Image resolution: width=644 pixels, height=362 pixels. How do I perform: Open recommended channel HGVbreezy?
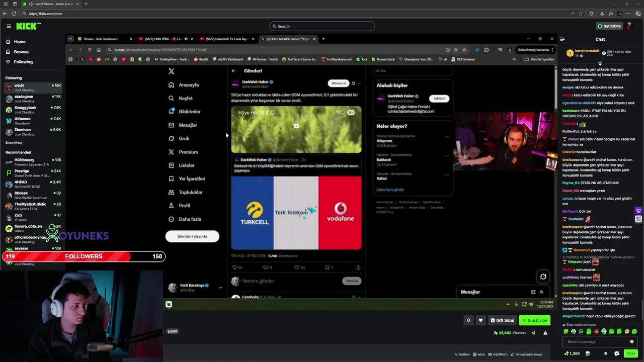[33, 162]
